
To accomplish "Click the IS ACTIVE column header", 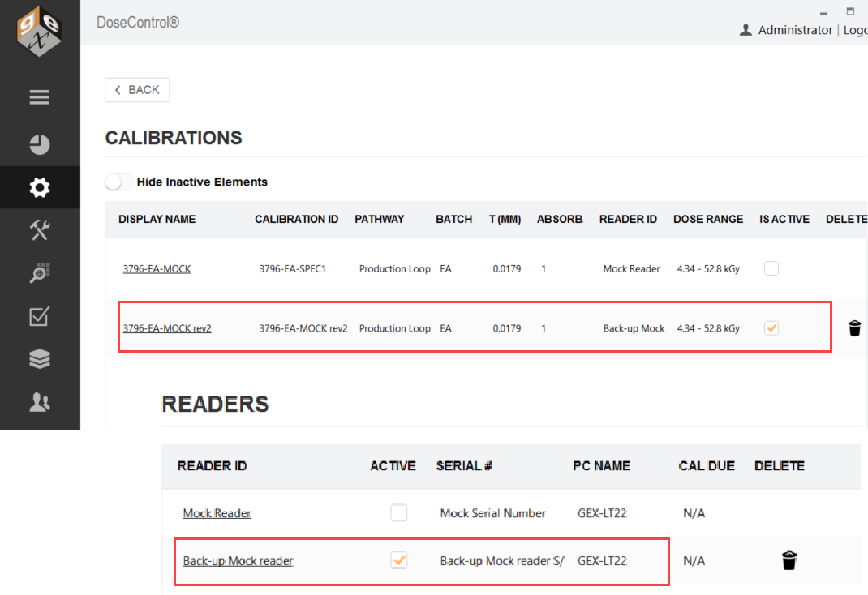I will tap(784, 219).
